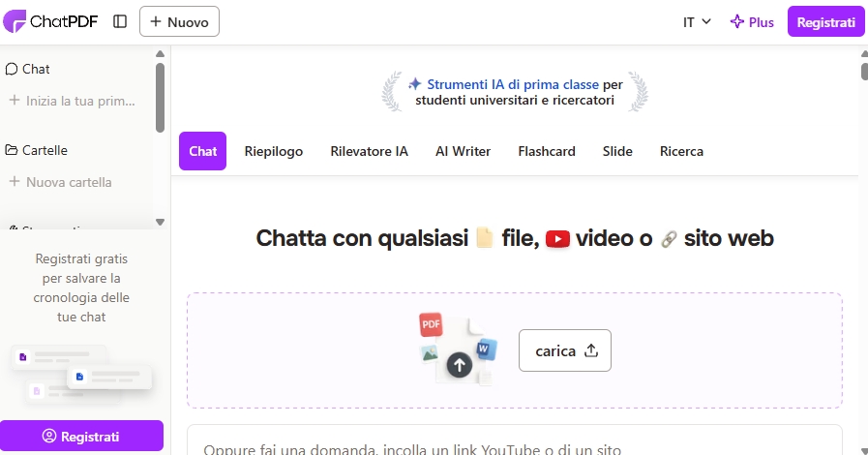The height and width of the screenshot is (455, 868).
Task: Switch to the Rilevatore IA tab
Action: [370, 151]
